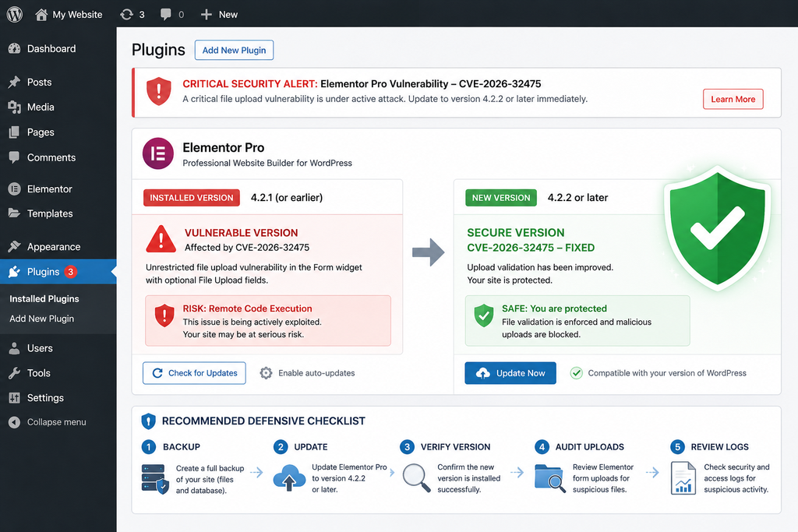Click the report document icon under REVIEW LOGS

(x=683, y=478)
